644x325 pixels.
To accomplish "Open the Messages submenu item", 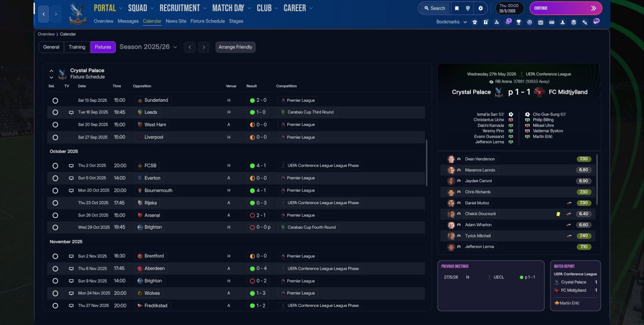I will coord(128,21).
